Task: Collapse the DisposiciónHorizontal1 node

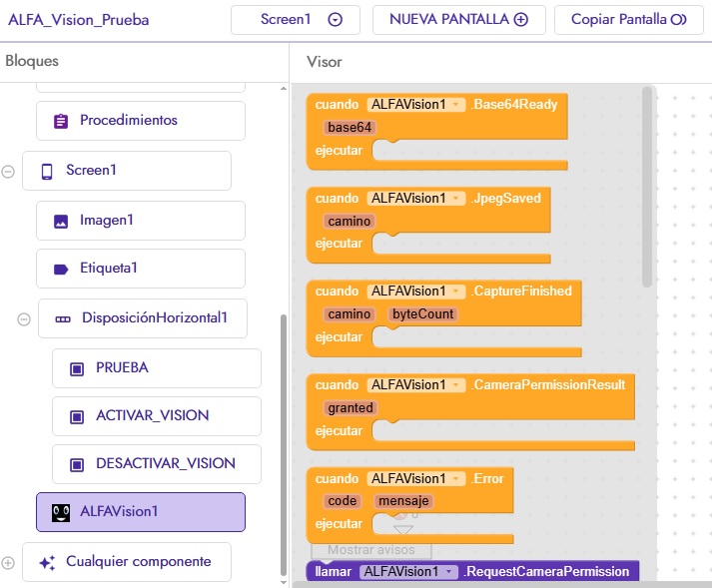Action: point(24,319)
